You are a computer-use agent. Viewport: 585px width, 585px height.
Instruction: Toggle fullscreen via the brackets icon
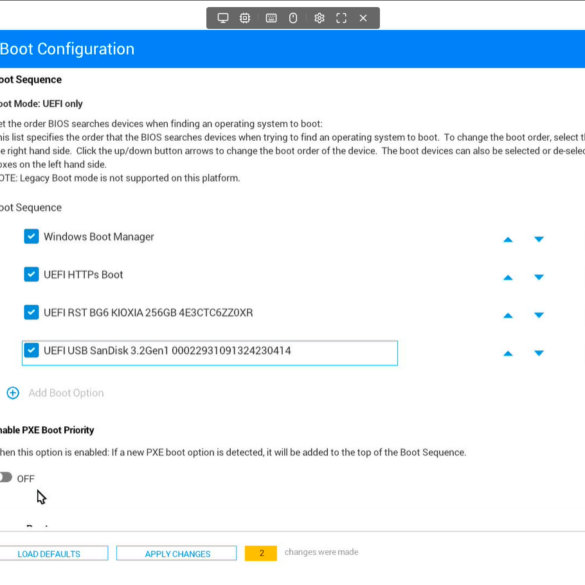coord(341,18)
